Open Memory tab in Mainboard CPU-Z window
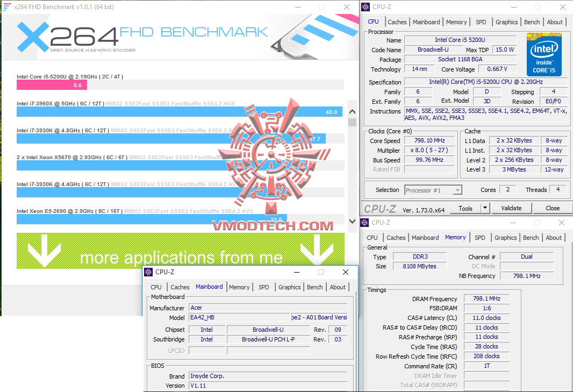573x392 pixels. pyautogui.click(x=239, y=287)
